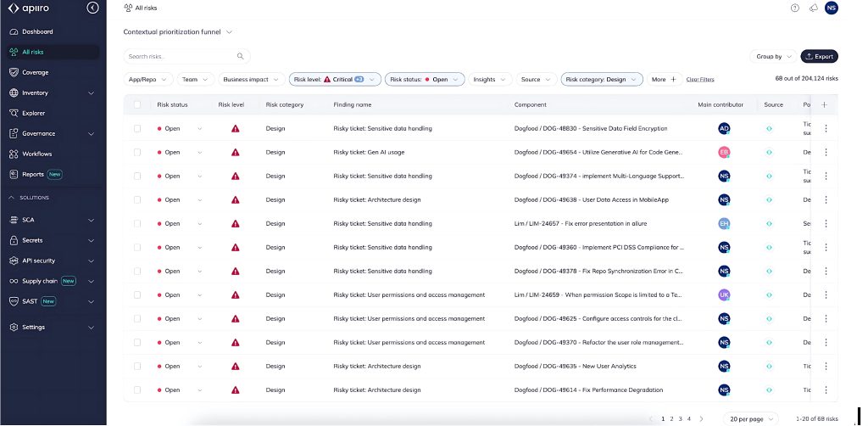Image resolution: width=868 pixels, height=426 pixels.
Task: Click the search magnifier icon in risks search
Action: click(241, 57)
